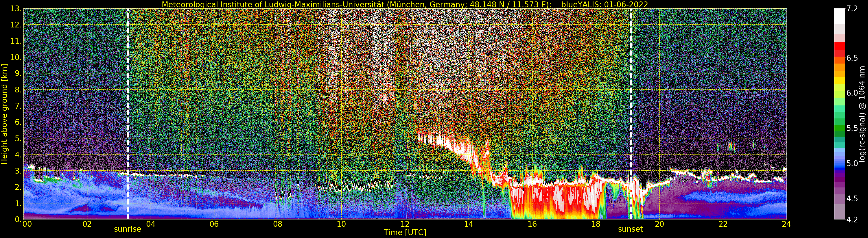
Task: Click the 'Meteorological Institute of Ludwig-Maximilians-Universität' title text
Action: (x=273, y=4)
